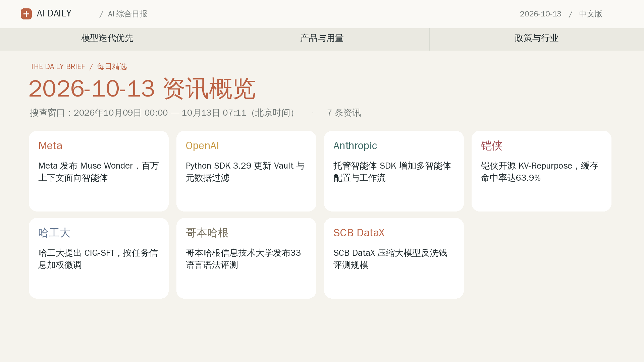Click the 中文版 language link

point(591,14)
